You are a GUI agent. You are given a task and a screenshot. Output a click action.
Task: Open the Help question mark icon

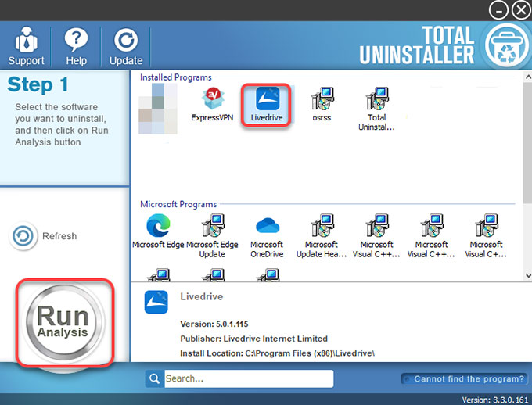click(x=76, y=46)
